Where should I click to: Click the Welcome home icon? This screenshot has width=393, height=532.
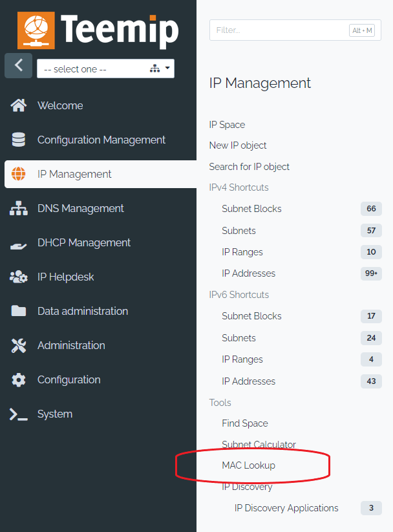(19, 105)
